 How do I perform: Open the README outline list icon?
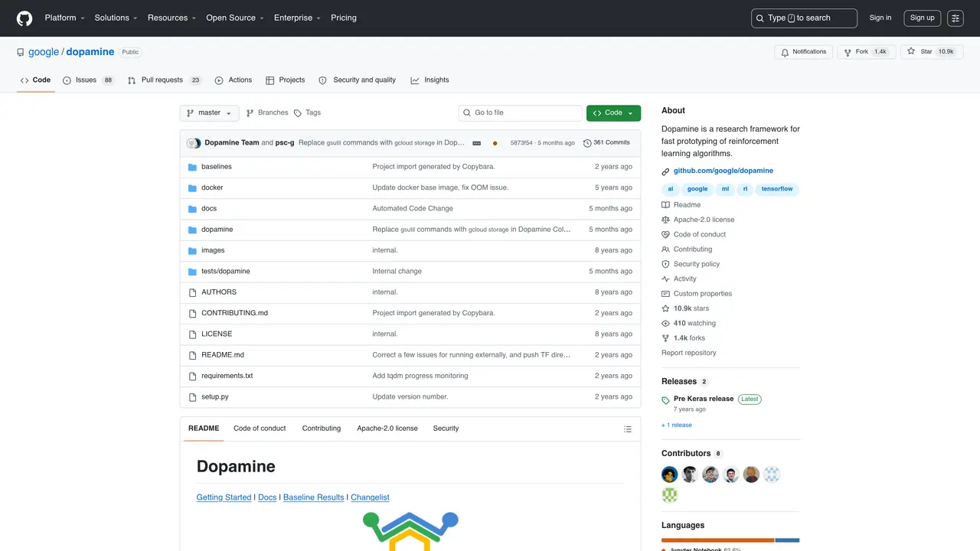tap(628, 429)
